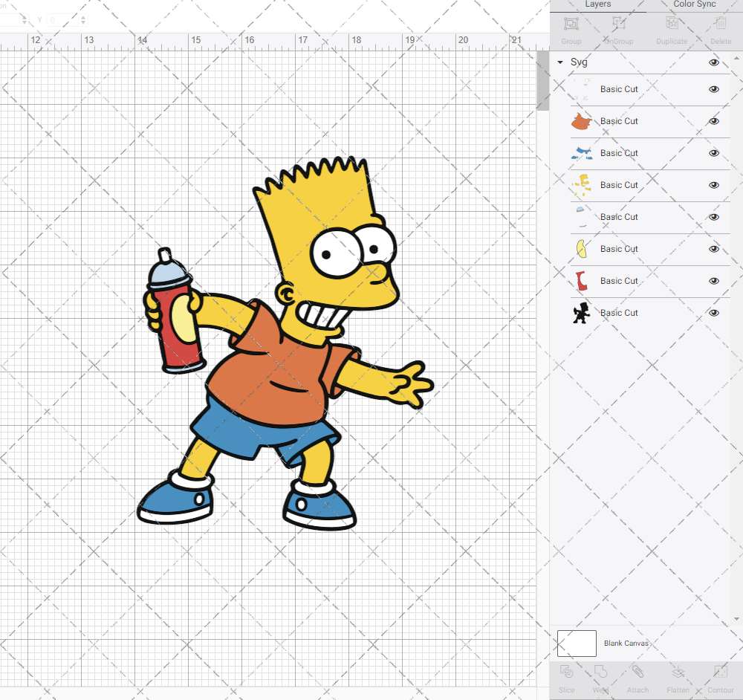Select the Attach paperclip tool

pos(637,672)
